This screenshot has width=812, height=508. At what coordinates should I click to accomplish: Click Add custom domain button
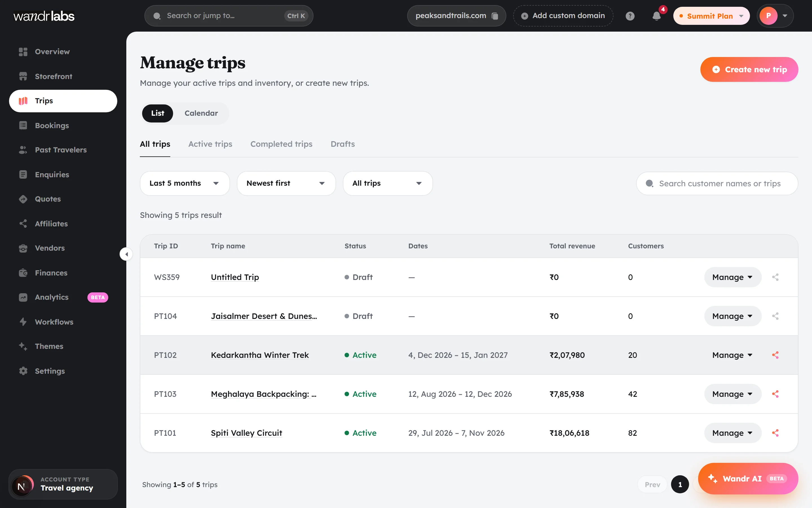click(x=563, y=16)
